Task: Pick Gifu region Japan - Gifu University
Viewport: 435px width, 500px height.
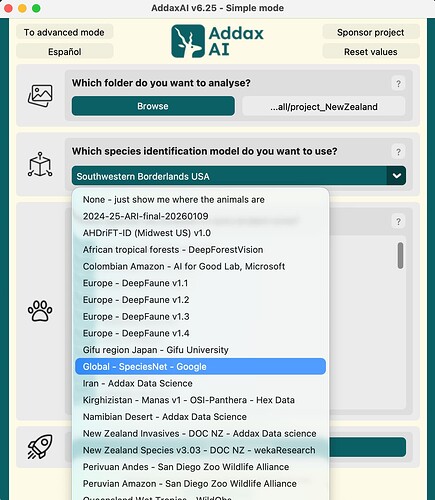Action: pos(200,350)
